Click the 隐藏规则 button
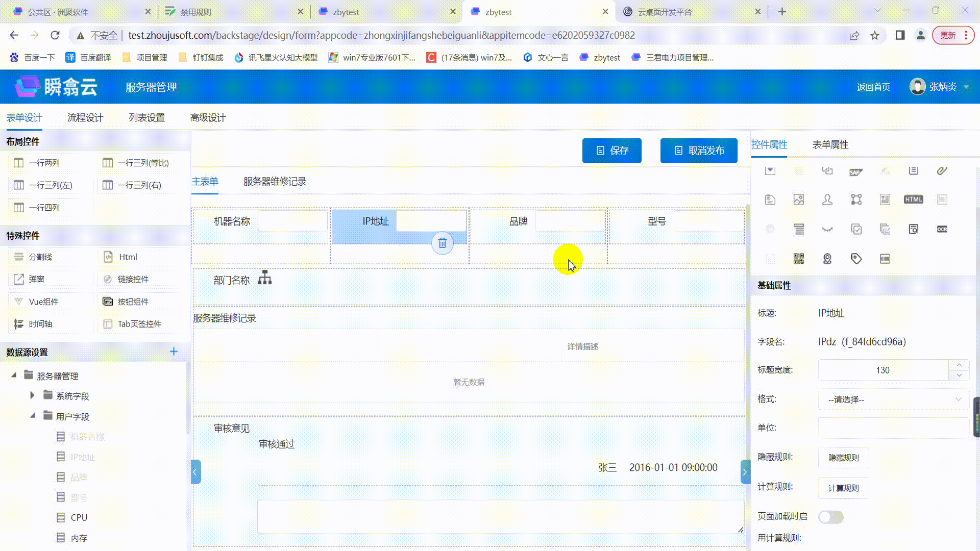Screen dimensions: 980x551 click(843, 458)
